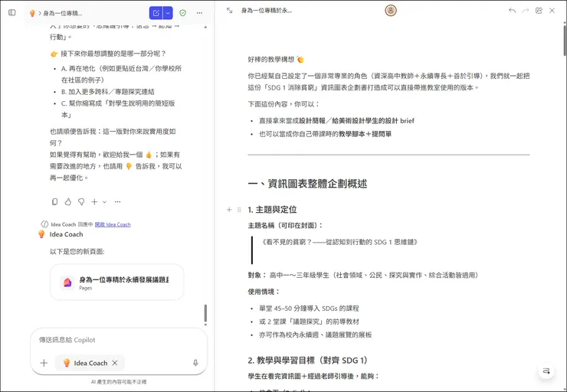The height and width of the screenshot is (392, 567).
Task: Give thumbs down to the response
Action: point(81,201)
